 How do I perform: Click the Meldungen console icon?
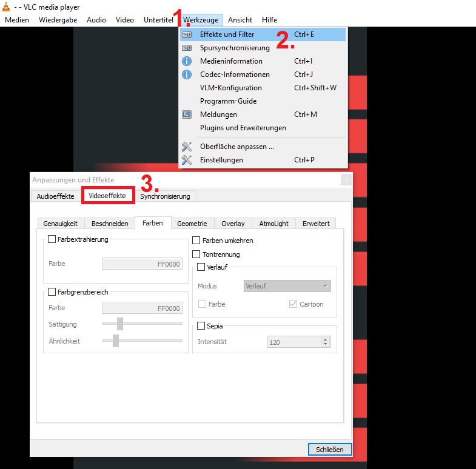coord(187,115)
